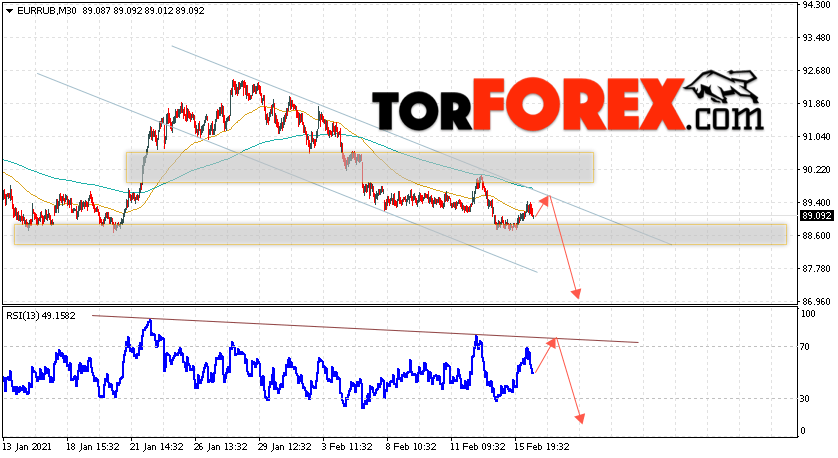Screen dimensions: 838x458
Task: Open the EURRUB chart dropdown triangle
Action: click(9, 11)
